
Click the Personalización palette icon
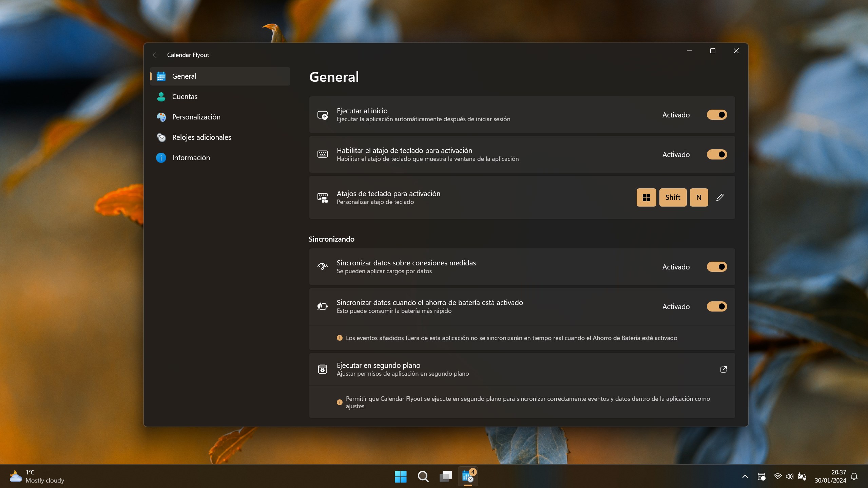161,117
